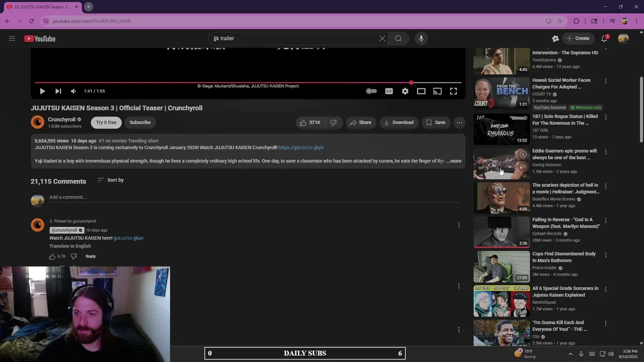This screenshot has height=362, width=644.
Task: Seek on the red progress bar
Action: pyautogui.click(x=248, y=82)
